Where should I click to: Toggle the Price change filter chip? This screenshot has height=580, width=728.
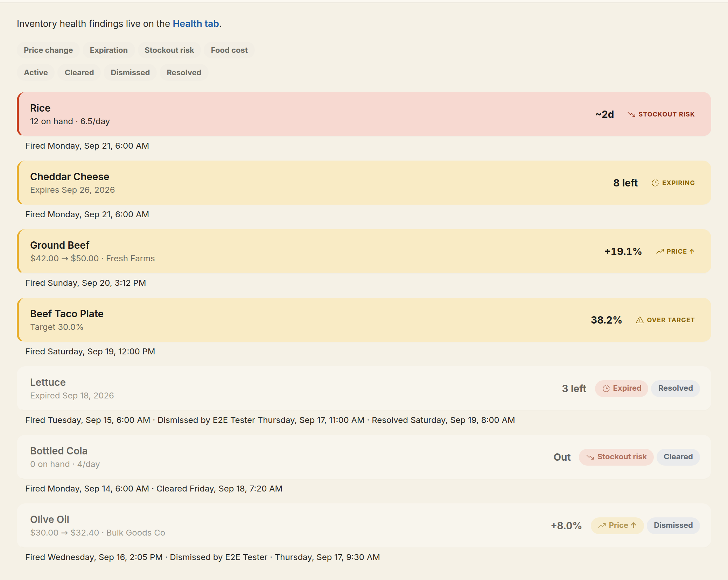click(x=48, y=50)
